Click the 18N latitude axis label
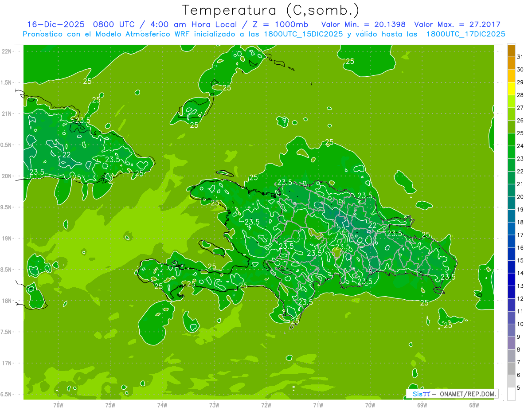532x411 pixels. point(7,301)
